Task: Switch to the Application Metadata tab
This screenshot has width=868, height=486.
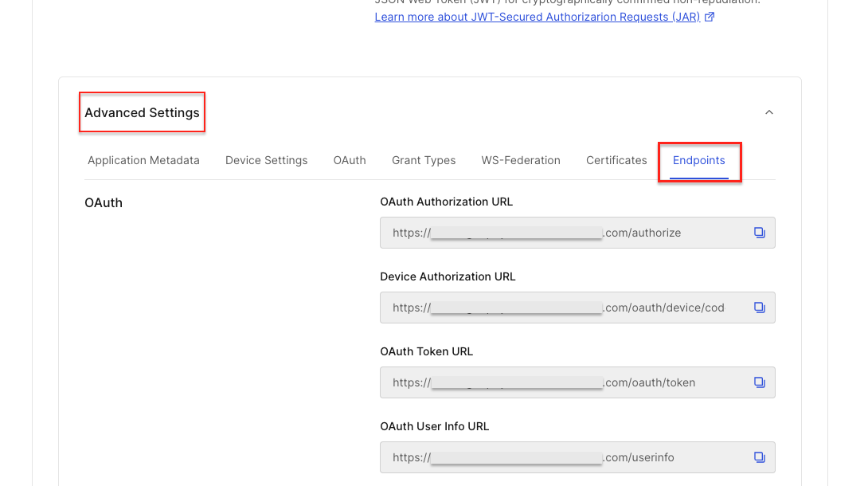Action: pos(143,160)
